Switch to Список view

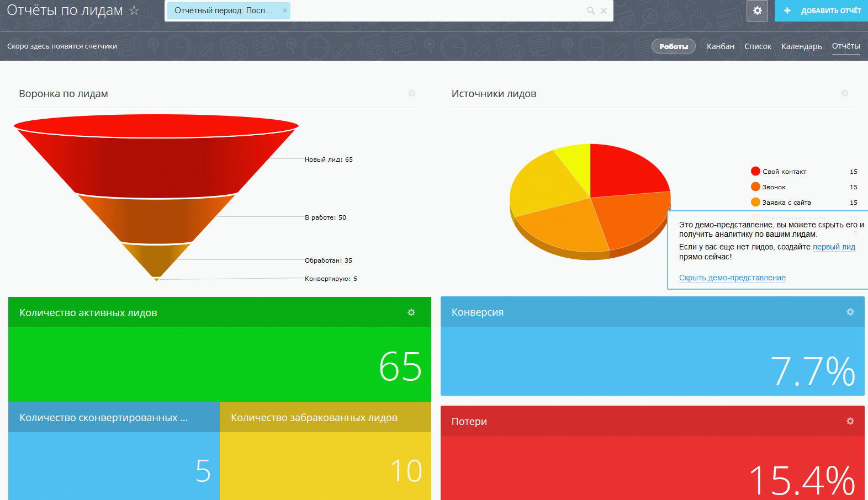[758, 46]
